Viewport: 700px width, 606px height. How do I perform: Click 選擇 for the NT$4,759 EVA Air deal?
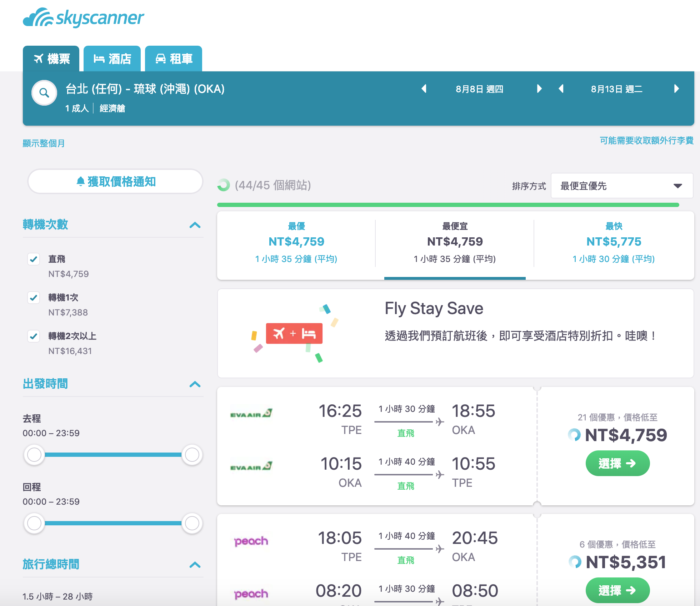617,463
